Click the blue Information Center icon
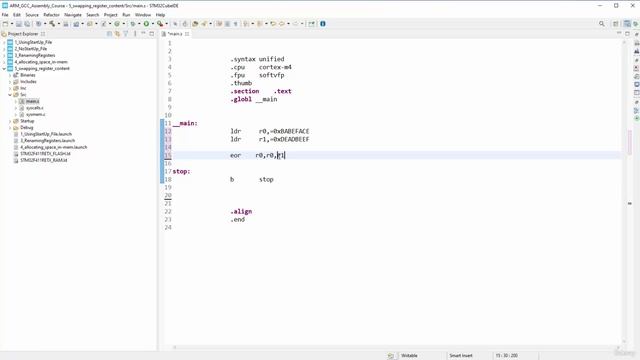The height and width of the screenshot is (360, 640). (323, 24)
